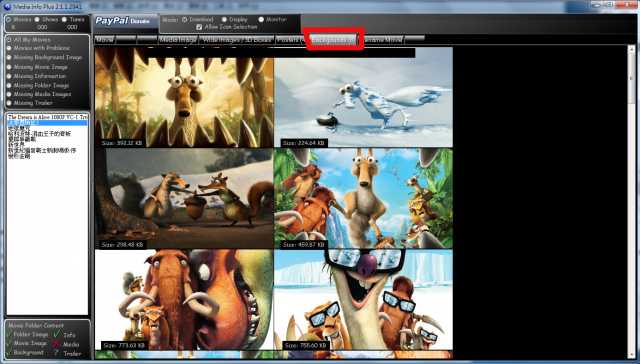Screen dimensions: 640x364
Task: Switch mode to Display
Action: click(224, 19)
